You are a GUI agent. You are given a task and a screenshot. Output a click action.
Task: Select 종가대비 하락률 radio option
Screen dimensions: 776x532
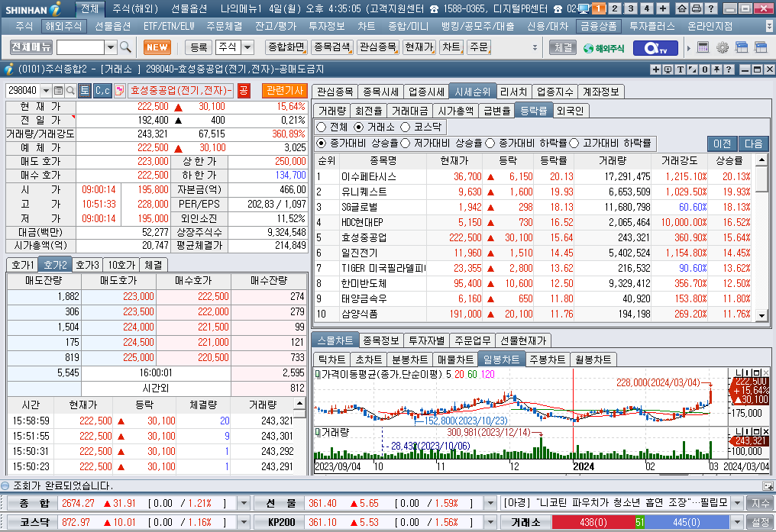pos(490,143)
